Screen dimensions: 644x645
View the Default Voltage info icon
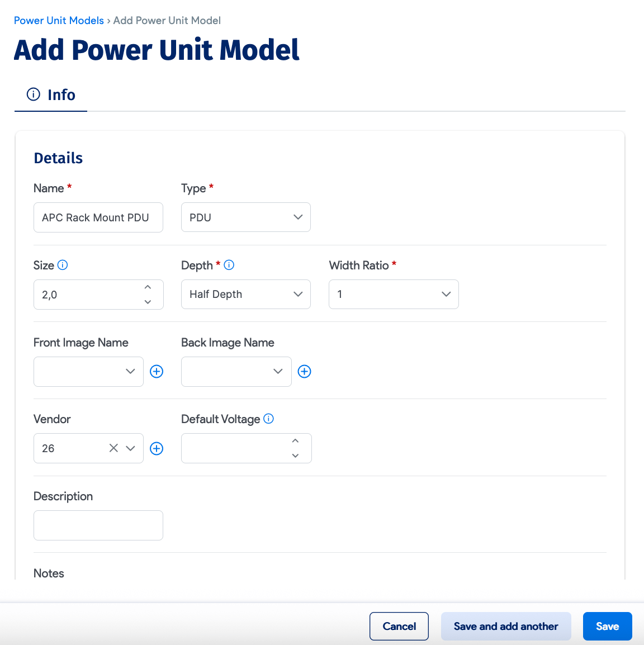(268, 419)
